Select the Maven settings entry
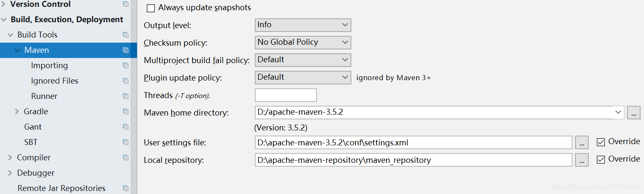Viewport: 644px width, 194px height. click(37, 50)
